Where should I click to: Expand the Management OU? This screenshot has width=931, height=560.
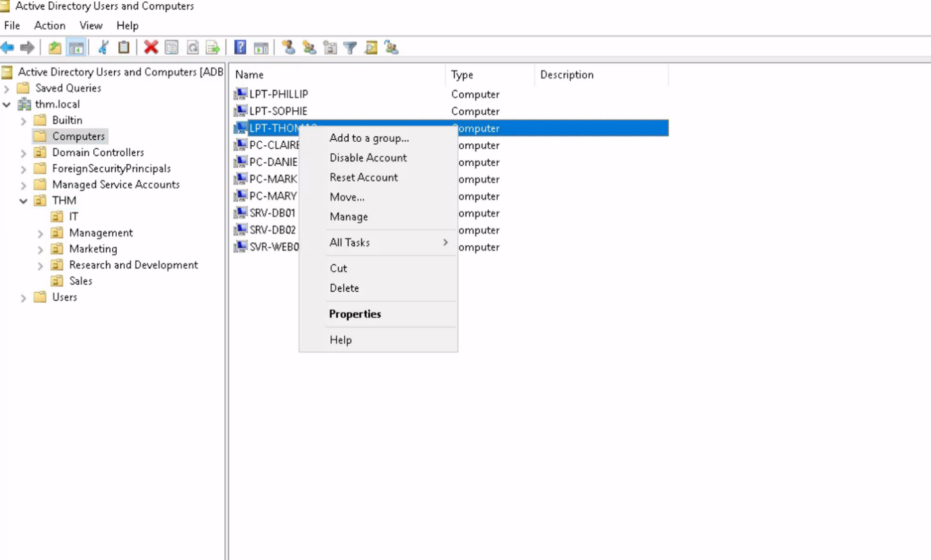click(40, 234)
